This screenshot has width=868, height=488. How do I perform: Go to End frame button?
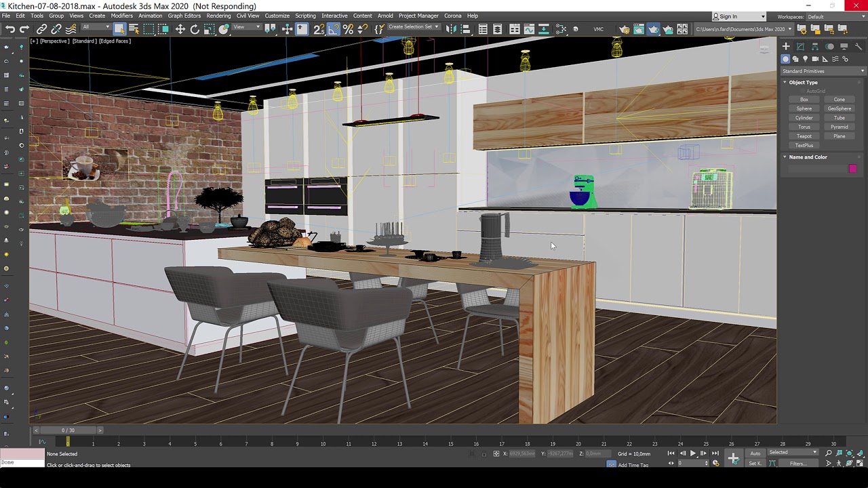[715, 453]
